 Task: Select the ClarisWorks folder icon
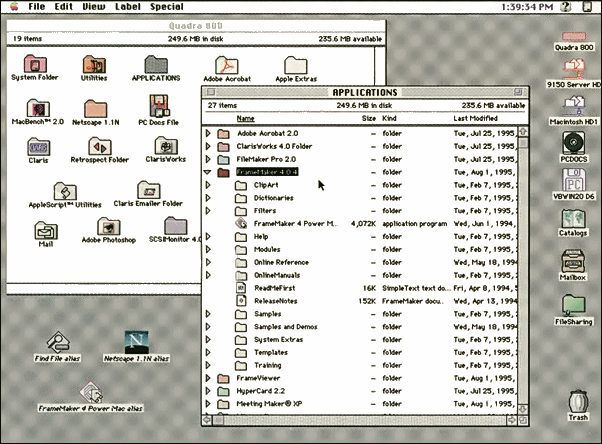pos(166,146)
